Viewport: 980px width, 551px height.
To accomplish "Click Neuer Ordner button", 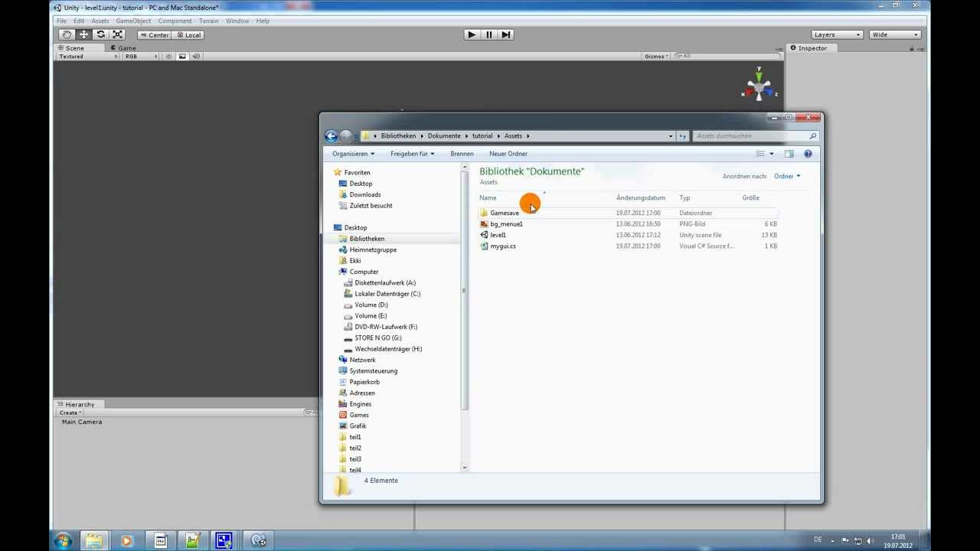I will [x=508, y=154].
